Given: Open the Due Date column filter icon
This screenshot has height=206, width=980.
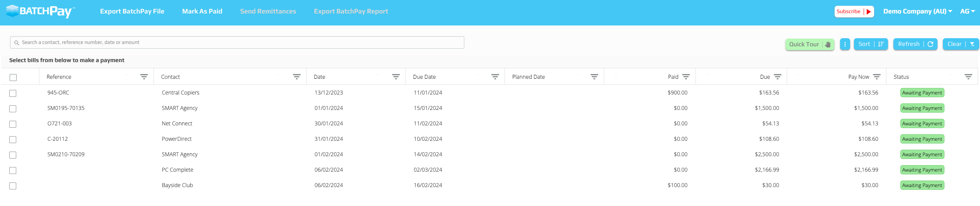Looking at the screenshot, I should point(495,77).
